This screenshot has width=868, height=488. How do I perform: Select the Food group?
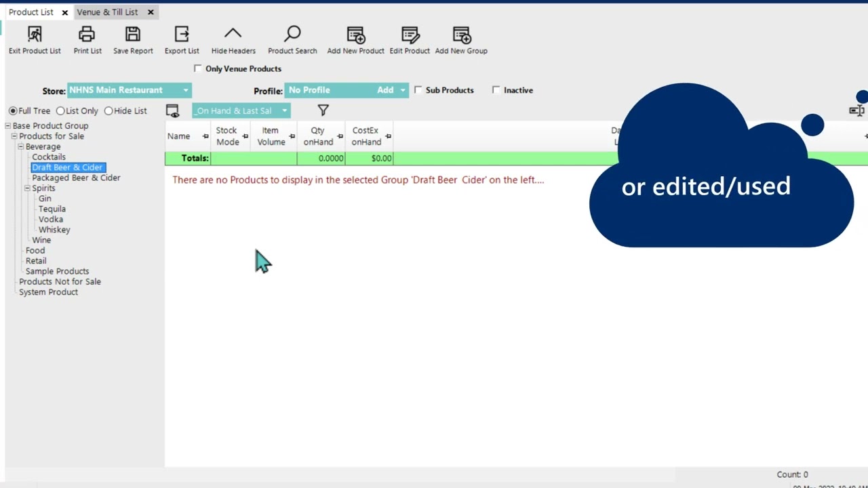pos(35,251)
